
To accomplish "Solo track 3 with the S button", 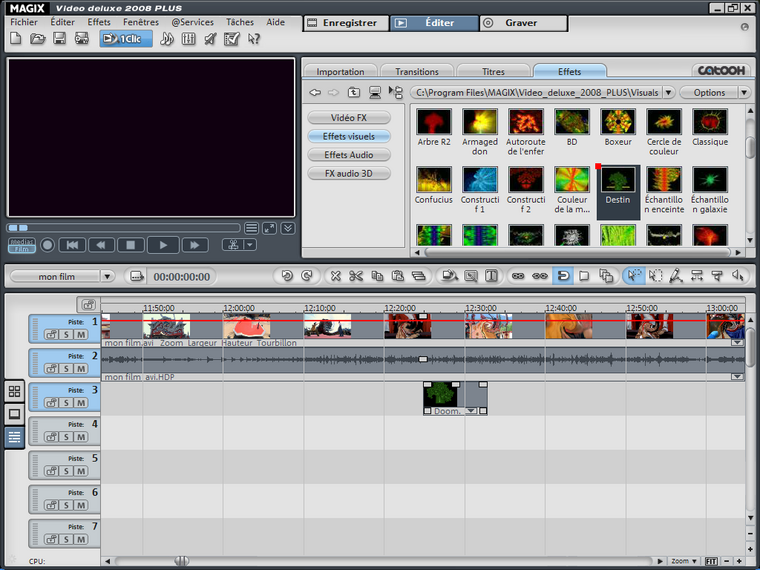I will (x=66, y=403).
